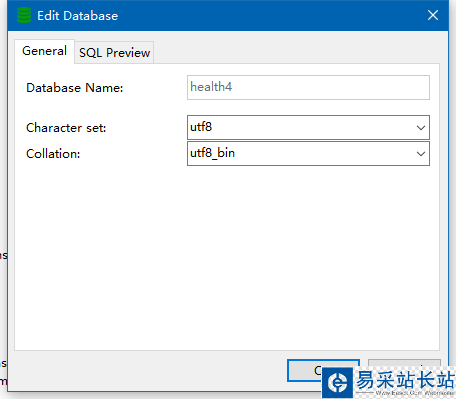Click the 易采站长站 watermark text
This screenshot has height=399, width=456.
click(x=405, y=379)
